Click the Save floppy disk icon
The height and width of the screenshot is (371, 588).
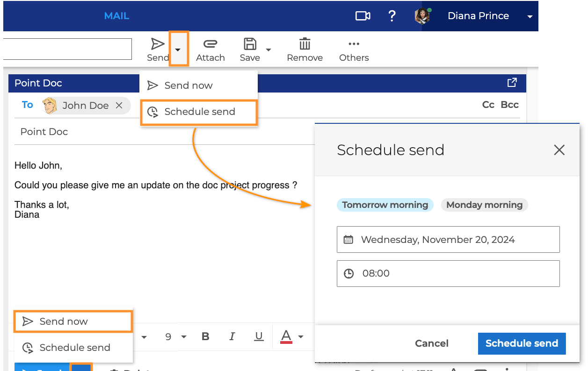(250, 44)
